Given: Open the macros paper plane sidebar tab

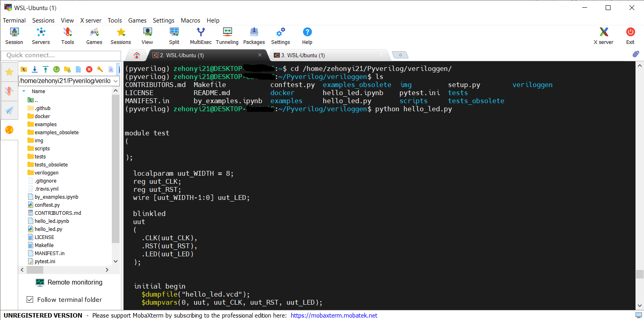Looking at the screenshot, I should click(x=9, y=110).
